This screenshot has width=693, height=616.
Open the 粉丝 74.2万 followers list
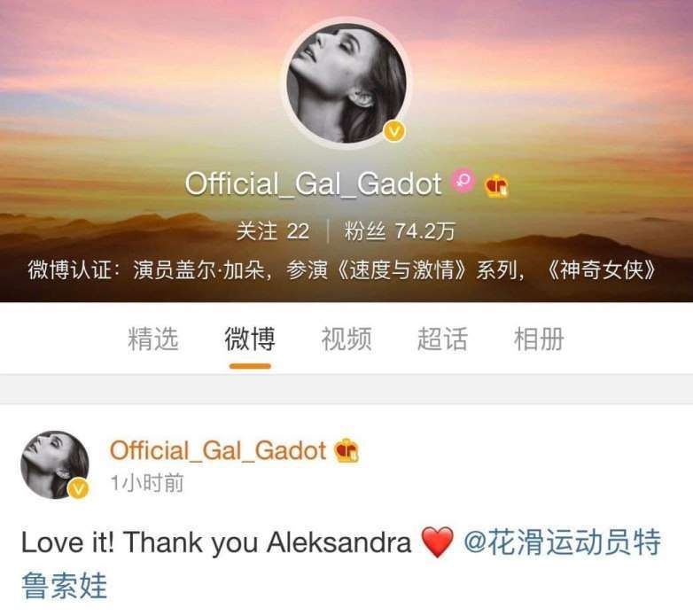click(400, 230)
